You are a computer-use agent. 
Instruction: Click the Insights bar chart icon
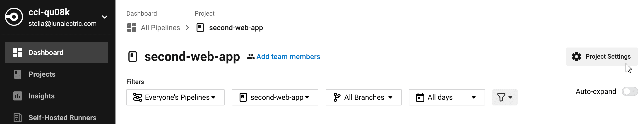[x=17, y=96]
